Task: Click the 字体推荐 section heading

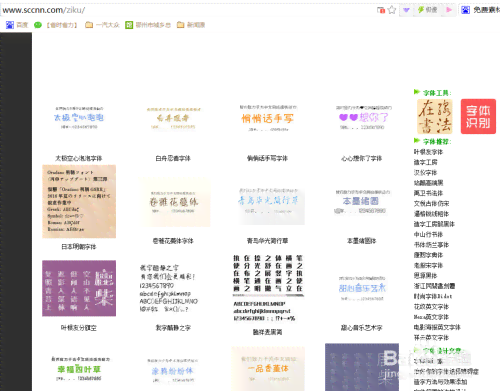Action: click(x=437, y=142)
